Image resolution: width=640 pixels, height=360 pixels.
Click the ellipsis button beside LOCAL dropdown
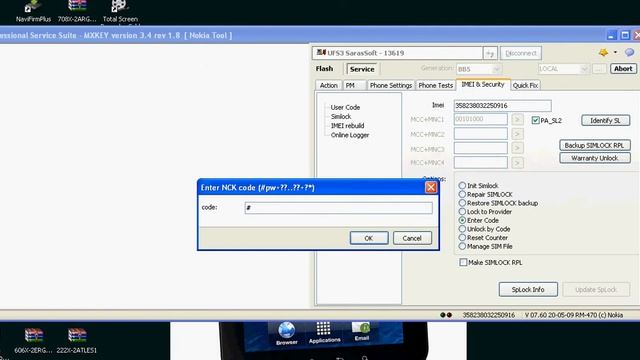598,69
